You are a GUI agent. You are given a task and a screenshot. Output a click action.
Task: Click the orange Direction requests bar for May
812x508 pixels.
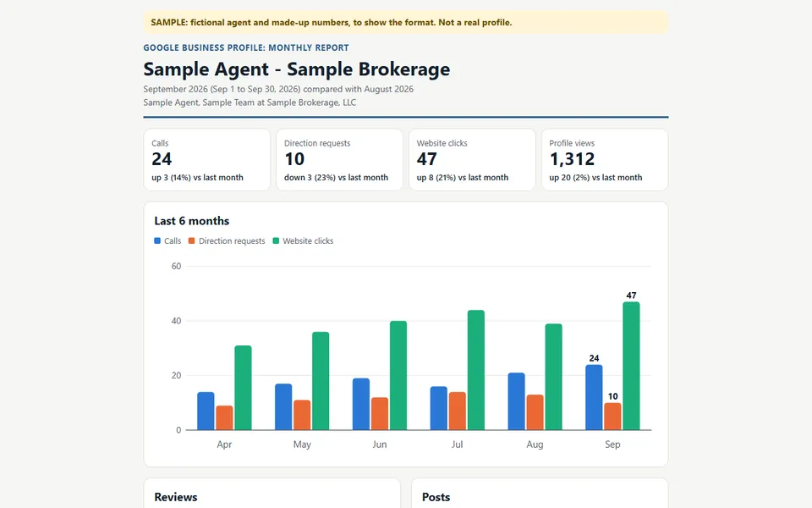coord(302,415)
